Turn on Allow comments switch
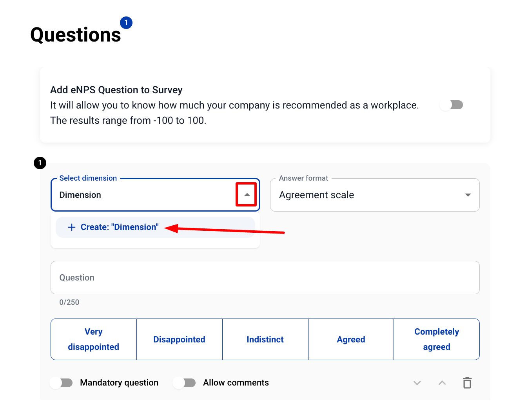The width and height of the screenshot is (508, 420). (185, 383)
